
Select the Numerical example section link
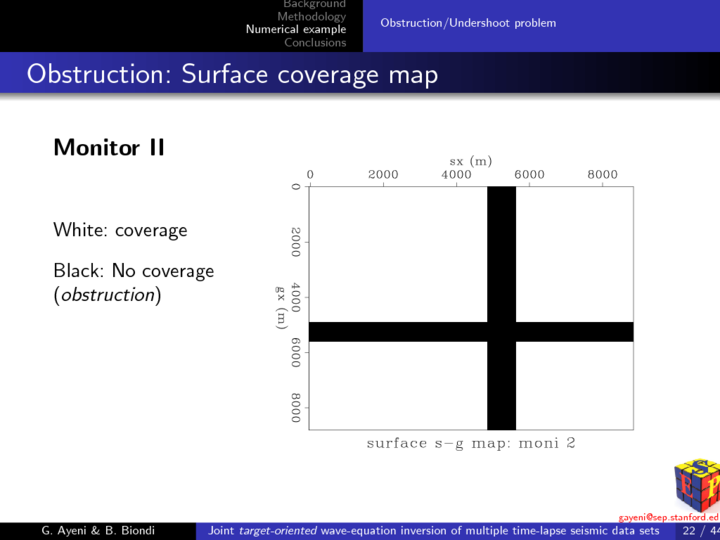296,30
